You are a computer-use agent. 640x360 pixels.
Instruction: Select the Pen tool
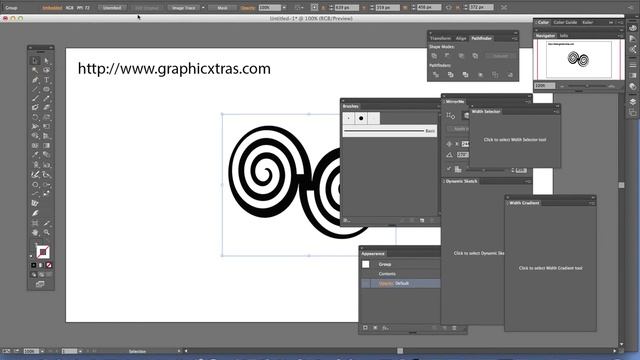pos(35,80)
